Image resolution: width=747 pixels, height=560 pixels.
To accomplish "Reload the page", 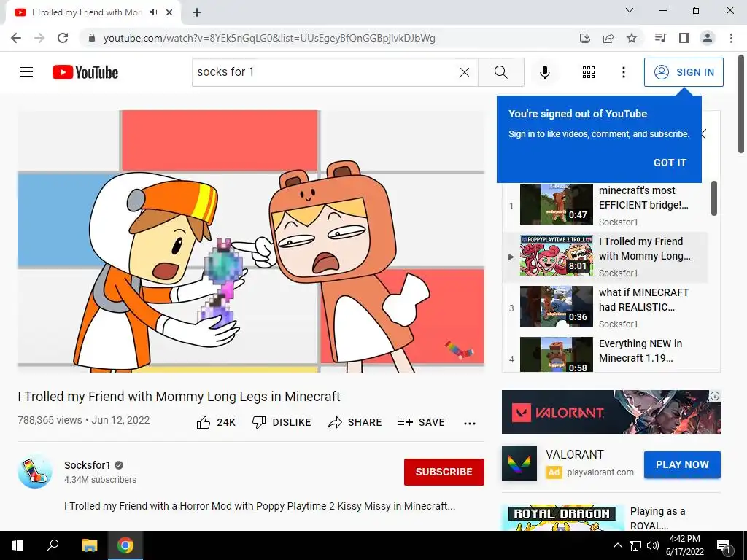I will (x=63, y=38).
